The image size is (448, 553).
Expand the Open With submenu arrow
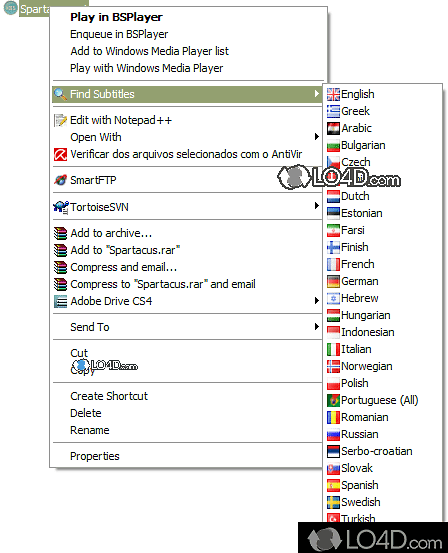pyautogui.click(x=316, y=137)
